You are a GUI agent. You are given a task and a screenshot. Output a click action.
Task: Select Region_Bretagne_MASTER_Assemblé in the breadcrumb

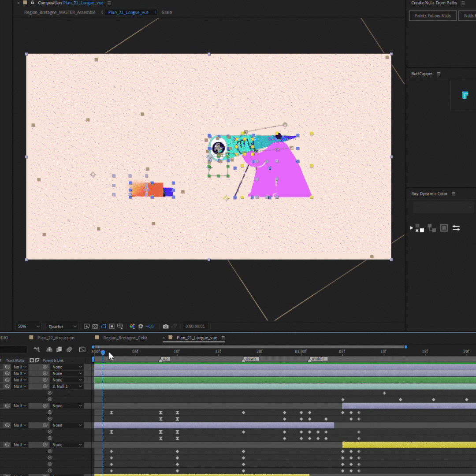pyautogui.click(x=60, y=12)
